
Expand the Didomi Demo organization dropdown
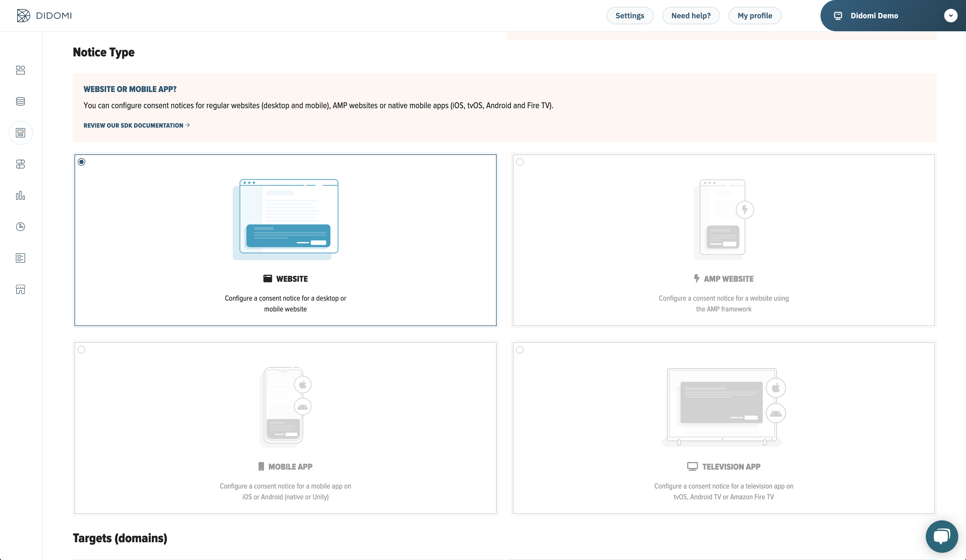(950, 15)
